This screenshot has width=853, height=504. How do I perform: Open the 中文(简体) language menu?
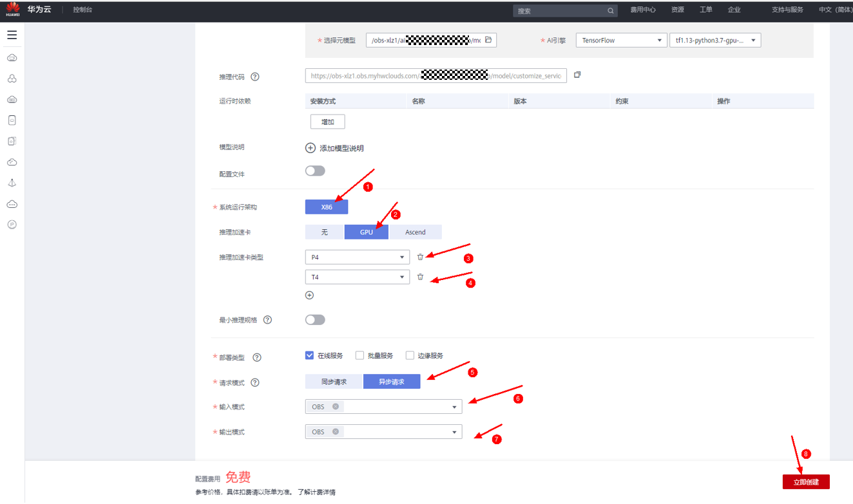[836, 10]
